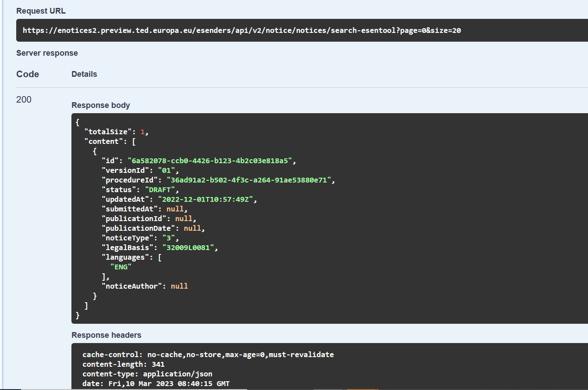The image size is (588, 390).
Task: Select the "ENG" language value
Action: [120, 267]
